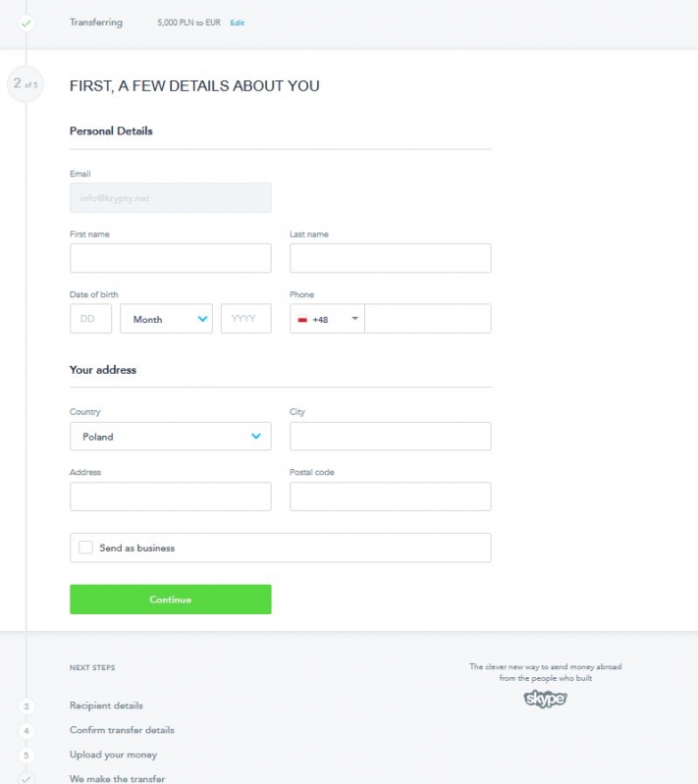Select the Confirm transfer details step
The image size is (698, 784).
(122, 730)
